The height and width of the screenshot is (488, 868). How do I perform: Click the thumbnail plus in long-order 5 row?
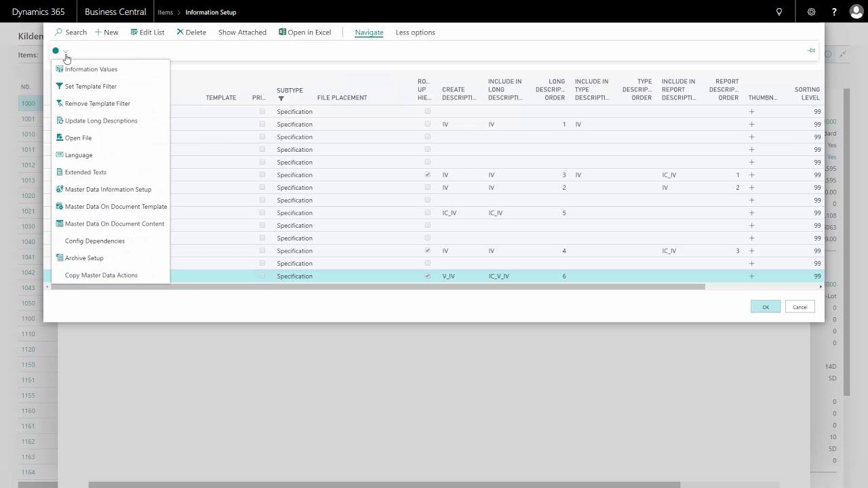751,213
